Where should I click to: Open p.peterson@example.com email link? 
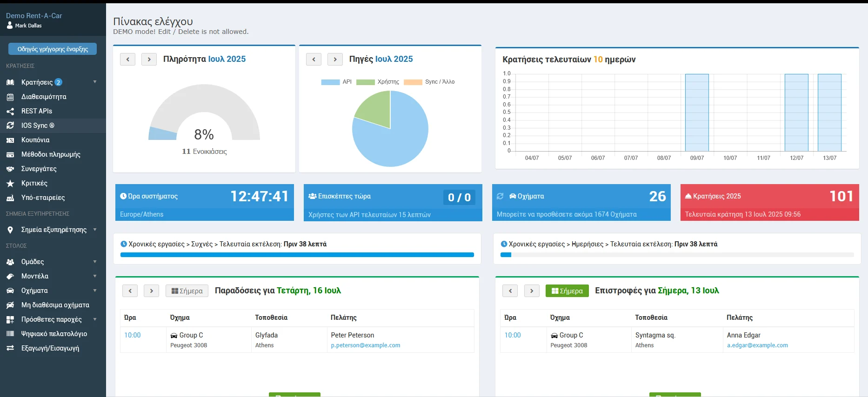click(x=365, y=345)
